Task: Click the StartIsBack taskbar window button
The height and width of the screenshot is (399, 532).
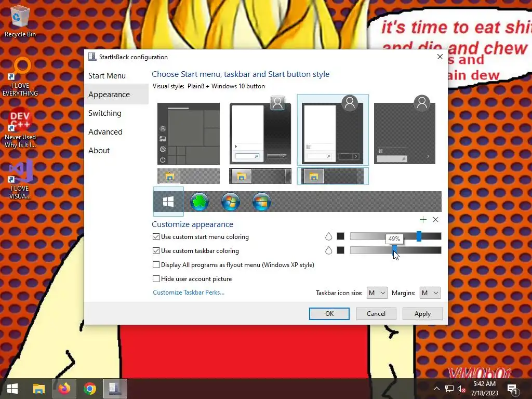Action: (x=115, y=389)
